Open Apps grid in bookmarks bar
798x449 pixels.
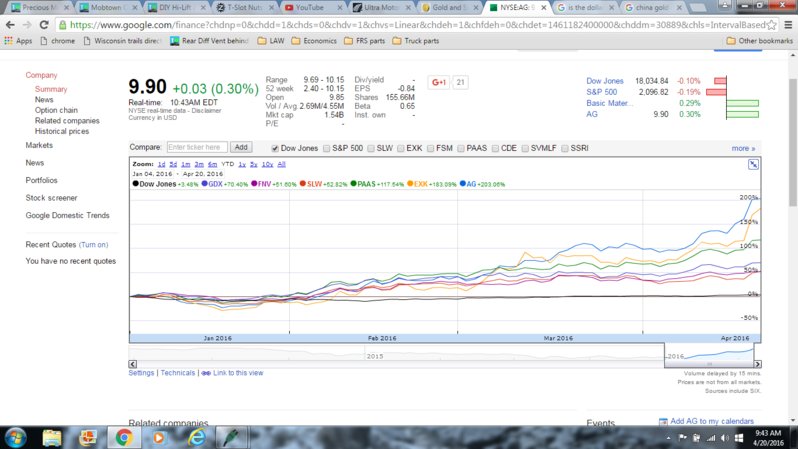pyautogui.click(x=18, y=41)
